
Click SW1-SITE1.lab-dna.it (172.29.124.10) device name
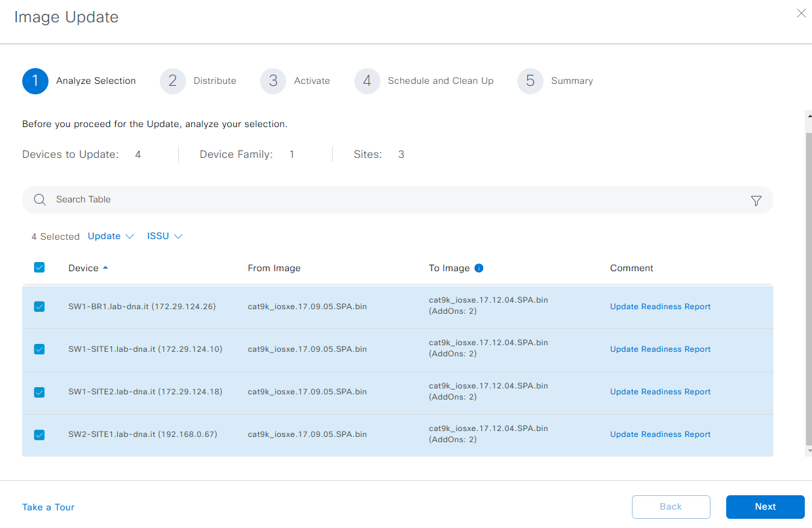pyautogui.click(x=145, y=349)
